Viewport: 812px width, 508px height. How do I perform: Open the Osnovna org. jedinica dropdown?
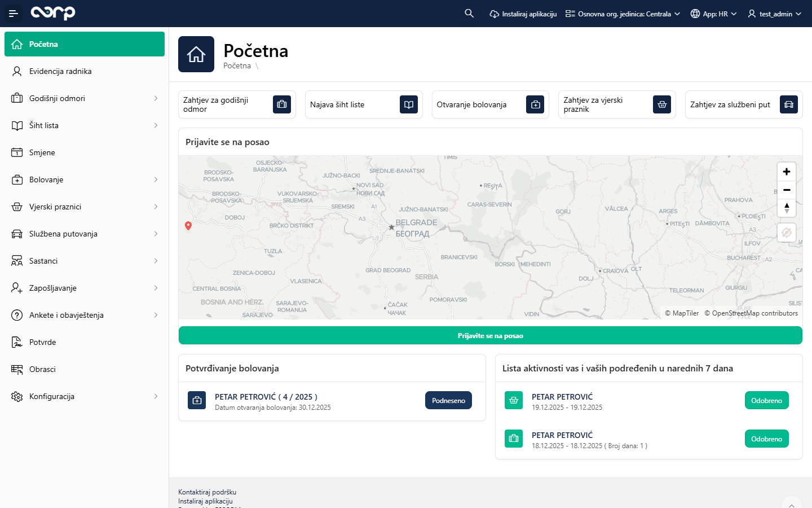[x=623, y=14]
